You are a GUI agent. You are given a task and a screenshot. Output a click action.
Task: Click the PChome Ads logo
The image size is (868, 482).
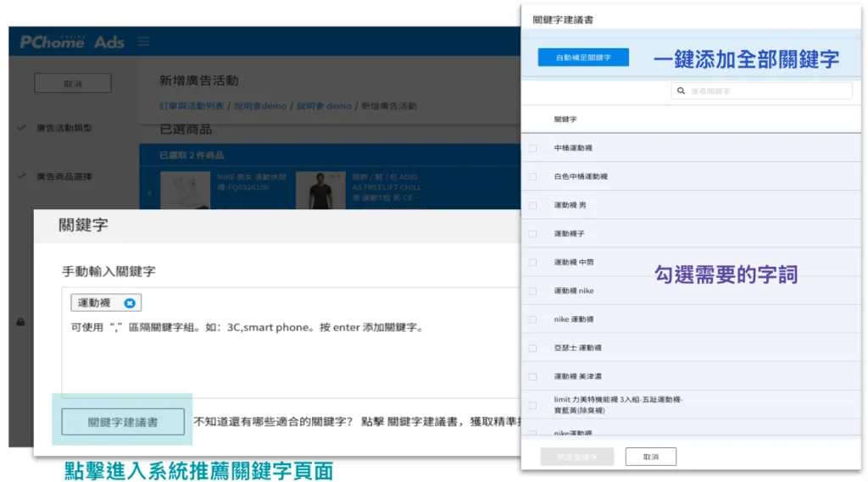pos(72,42)
